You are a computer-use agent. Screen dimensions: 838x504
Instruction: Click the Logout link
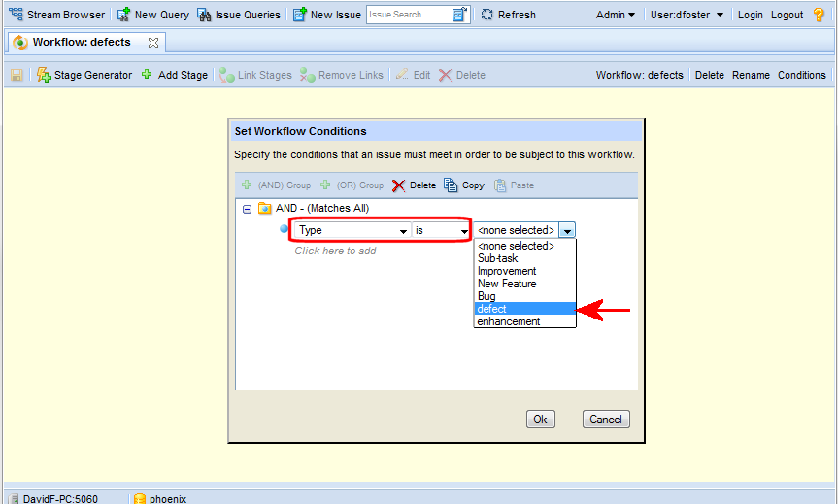click(x=787, y=15)
